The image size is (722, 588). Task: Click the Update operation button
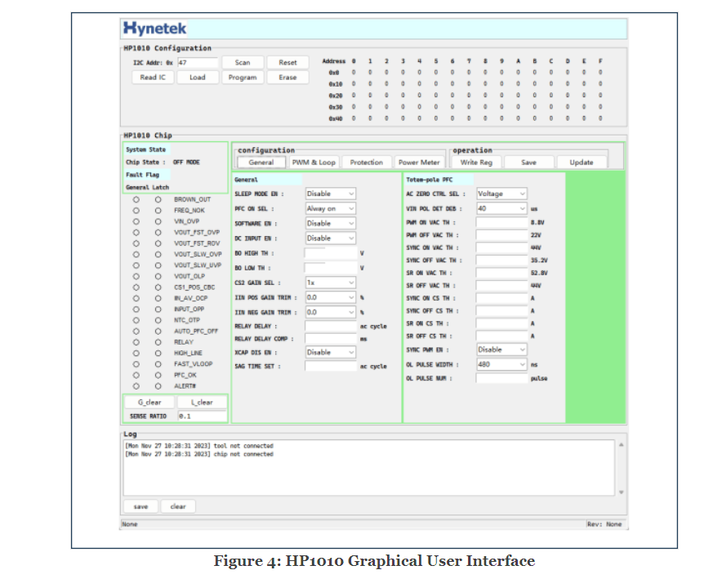point(582,162)
